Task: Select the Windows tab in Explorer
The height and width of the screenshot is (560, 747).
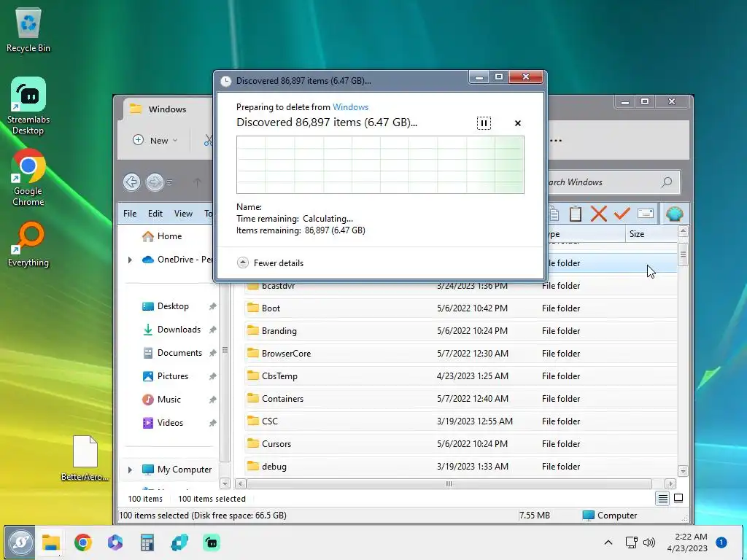Action: (x=166, y=109)
